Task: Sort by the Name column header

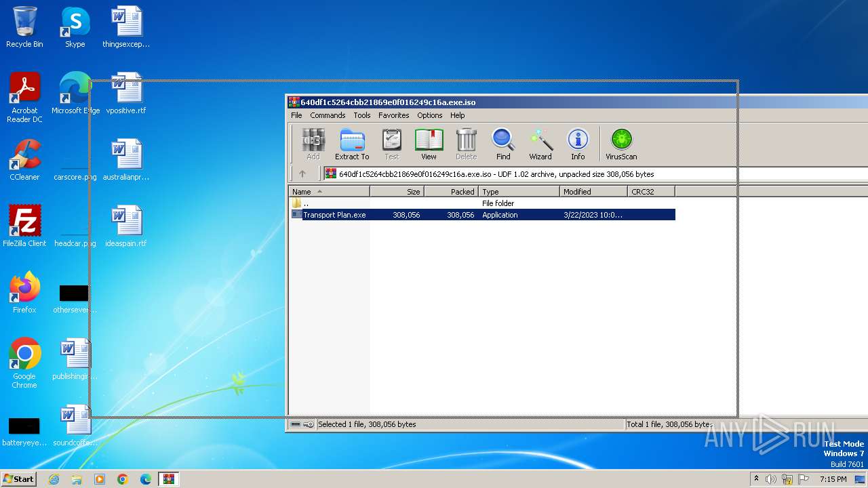Action: (329, 192)
